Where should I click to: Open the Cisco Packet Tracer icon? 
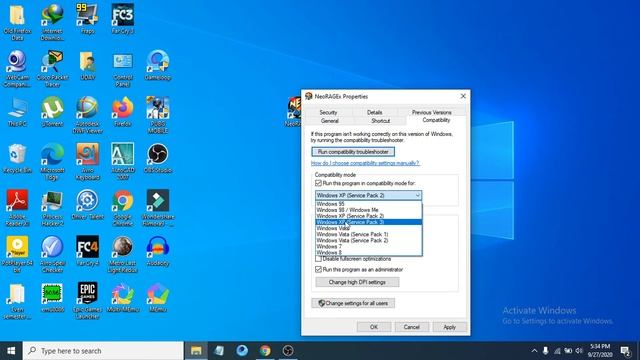point(52,69)
